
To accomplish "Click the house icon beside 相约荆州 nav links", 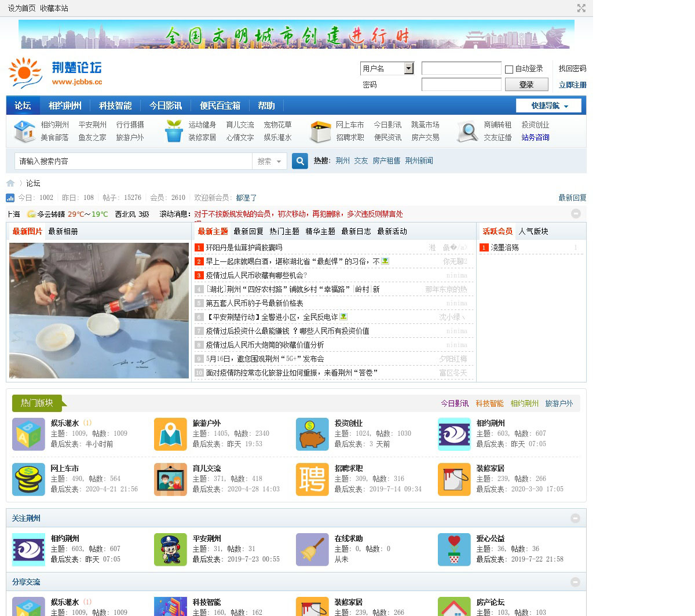I will point(24,131).
